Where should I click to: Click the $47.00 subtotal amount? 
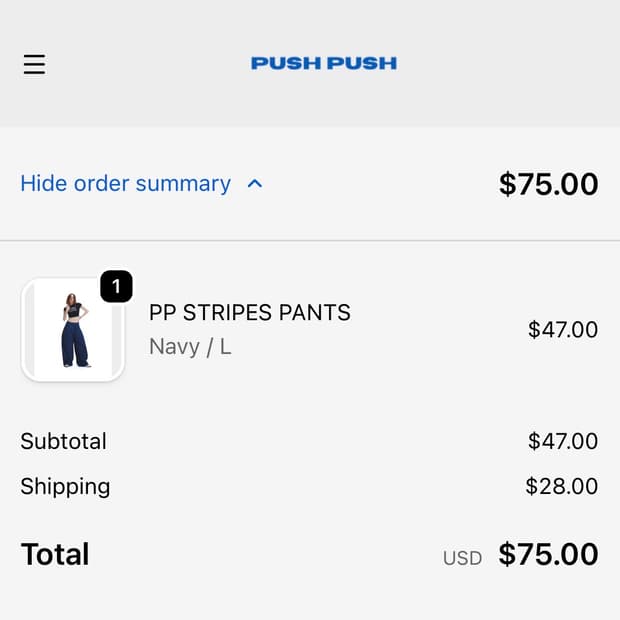562,441
